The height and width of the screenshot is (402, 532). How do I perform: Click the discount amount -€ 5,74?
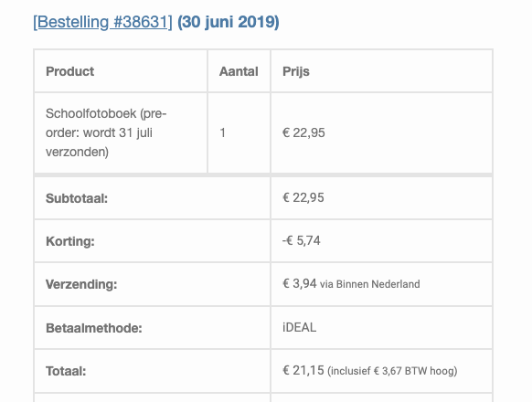(x=302, y=240)
